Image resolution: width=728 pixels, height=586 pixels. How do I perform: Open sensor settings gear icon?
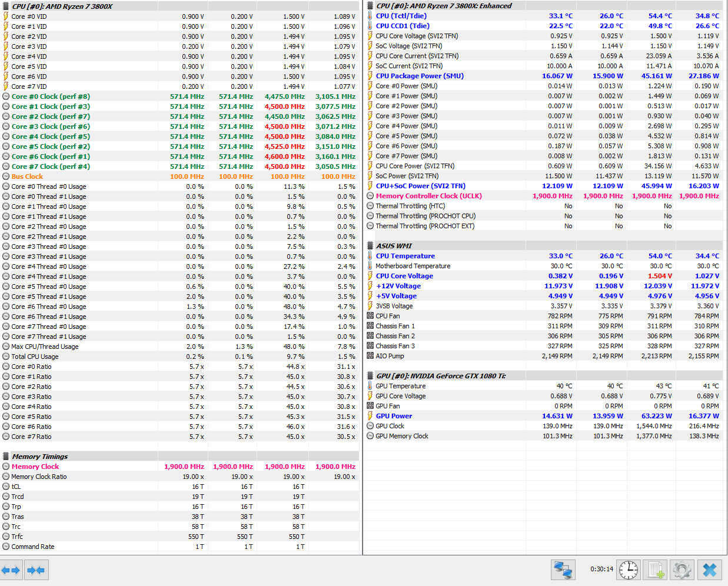682,570
